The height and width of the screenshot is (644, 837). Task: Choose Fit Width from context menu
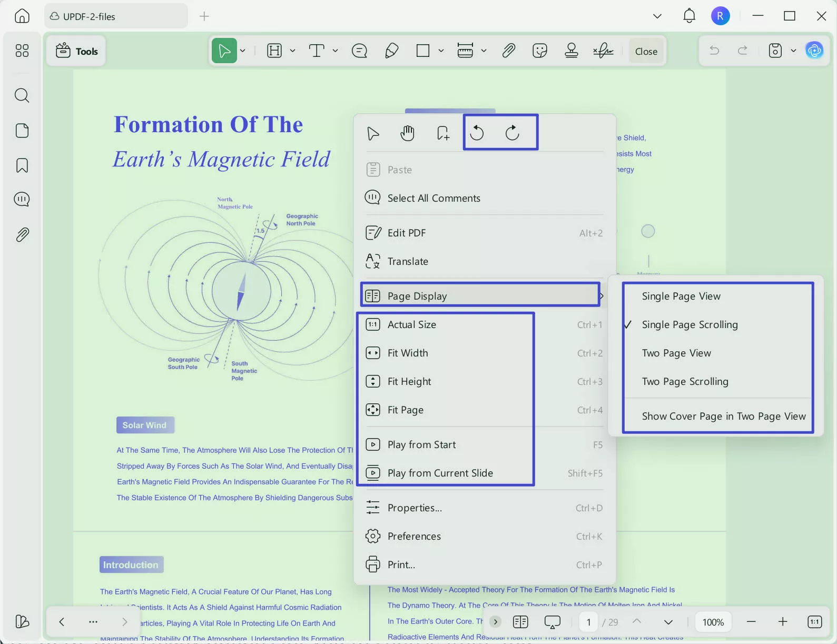[x=408, y=353]
